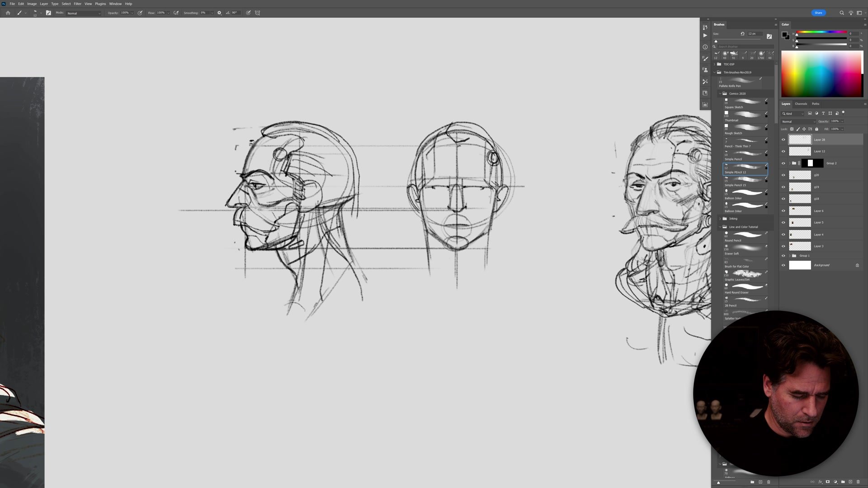Open the brush Mode dropdown
868x488 pixels.
point(84,13)
